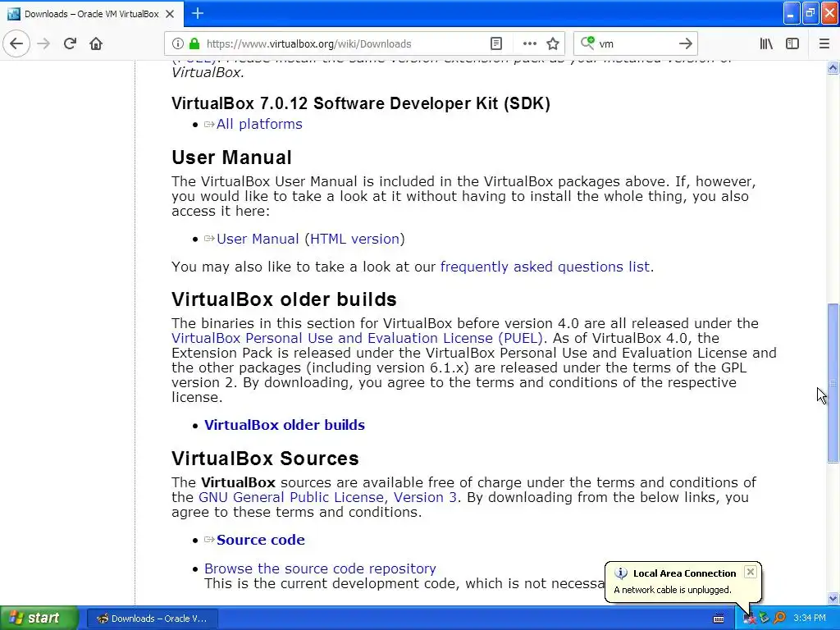Open the User Manual link
The image size is (840, 630).
(x=258, y=239)
